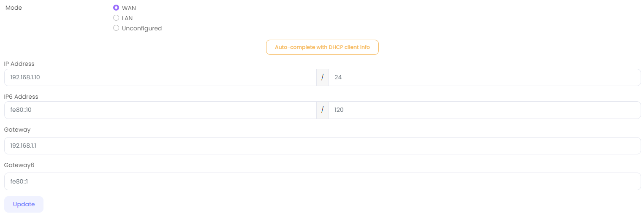Click the IPv6 prefix length field showing 120
The height and width of the screenshot is (216, 644).
[x=484, y=110]
